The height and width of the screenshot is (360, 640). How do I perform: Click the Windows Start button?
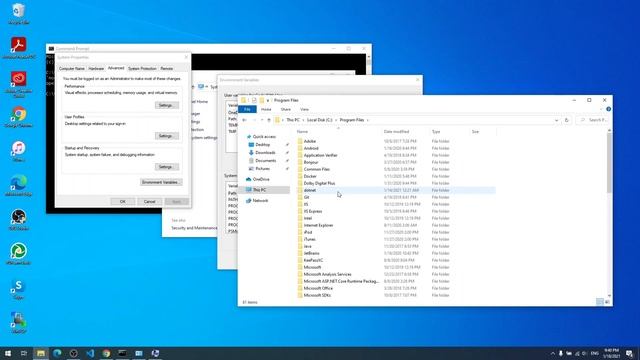pyautogui.click(x=8, y=353)
